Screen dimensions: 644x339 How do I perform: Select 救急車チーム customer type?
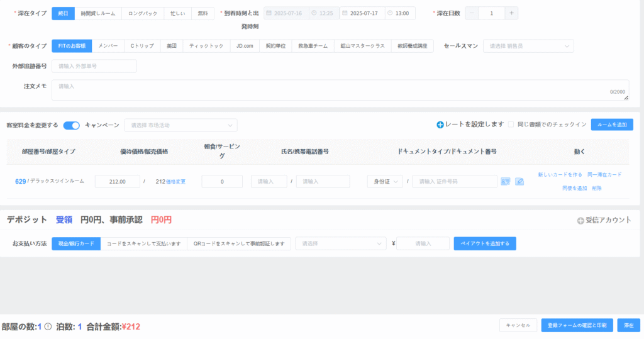click(313, 46)
